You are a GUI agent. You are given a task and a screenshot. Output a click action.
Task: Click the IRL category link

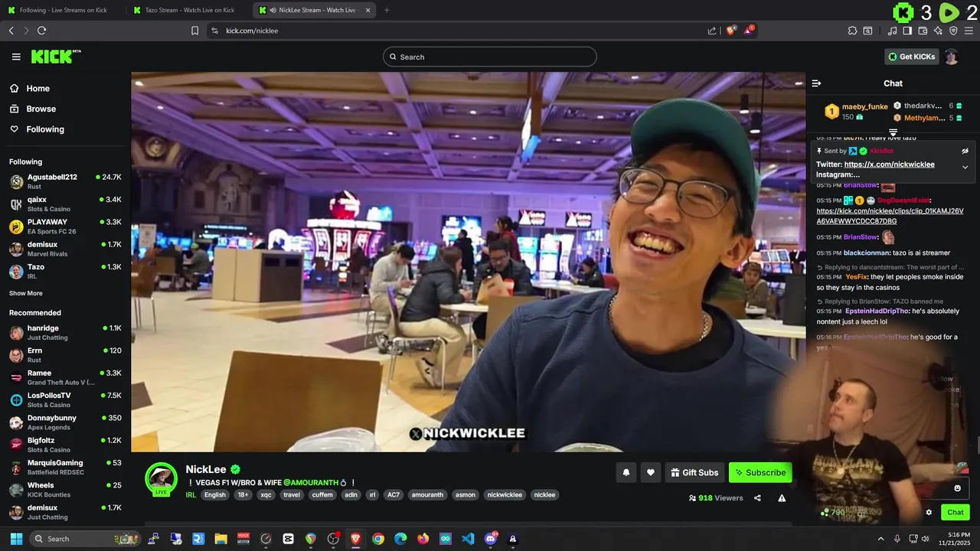pyautogui.click(x=191, y=495)
